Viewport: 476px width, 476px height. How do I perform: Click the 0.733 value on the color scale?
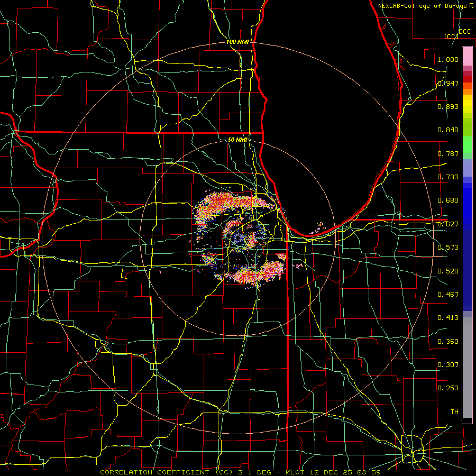pyautogui.click(x=448, y=177)
